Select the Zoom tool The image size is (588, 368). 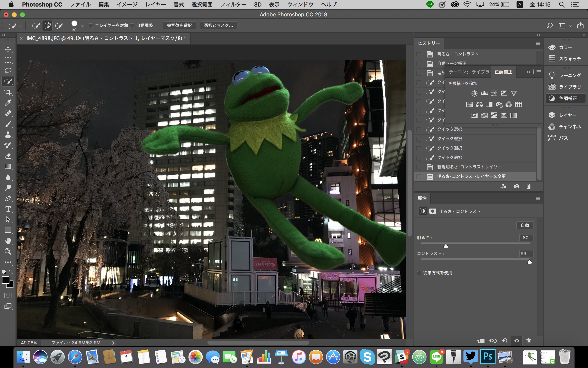[8, 251]
